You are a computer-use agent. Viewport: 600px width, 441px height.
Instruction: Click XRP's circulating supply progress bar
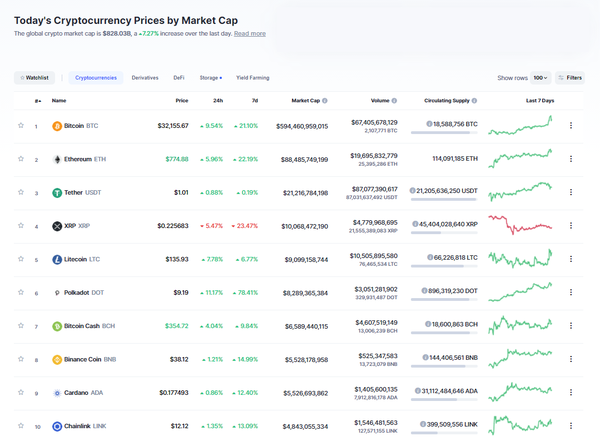click(444, 232)
